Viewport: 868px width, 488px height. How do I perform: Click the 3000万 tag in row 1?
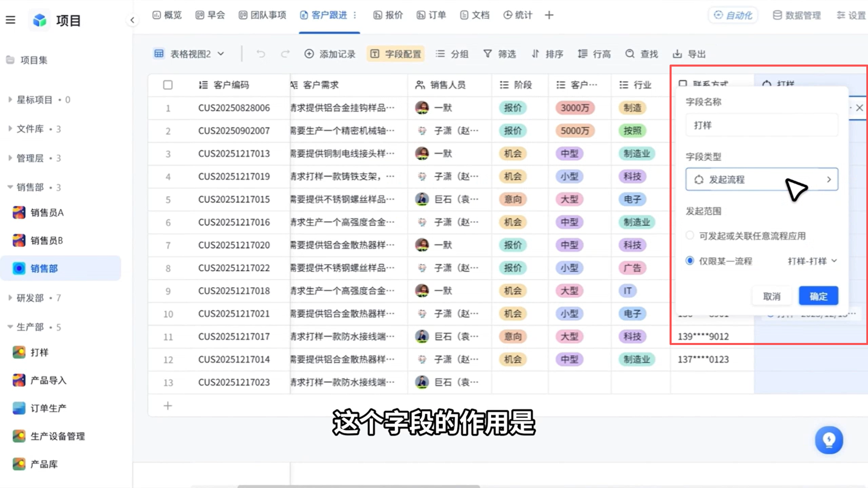(575, 108)
